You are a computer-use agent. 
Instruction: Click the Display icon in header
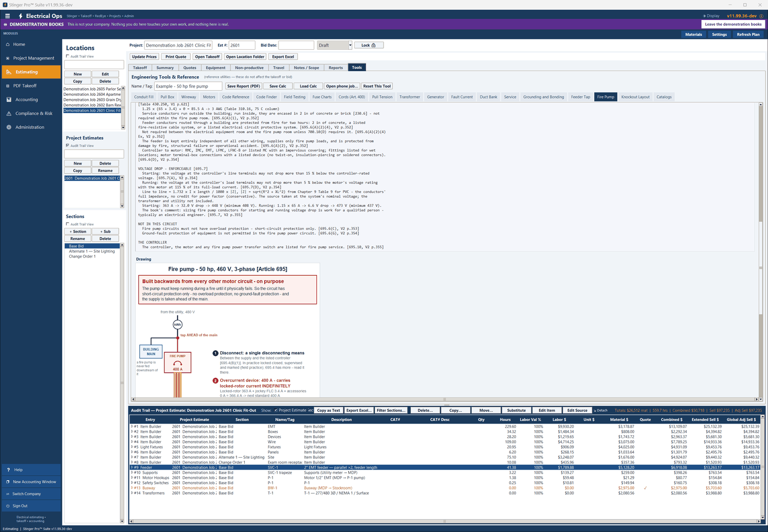click(704, 16)
